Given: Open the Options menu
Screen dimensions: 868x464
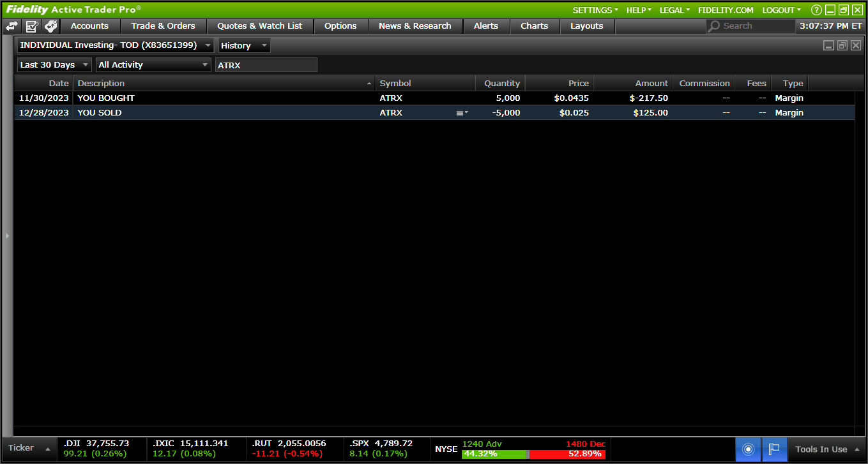Looking at the screenshot, I should (340, 26).
